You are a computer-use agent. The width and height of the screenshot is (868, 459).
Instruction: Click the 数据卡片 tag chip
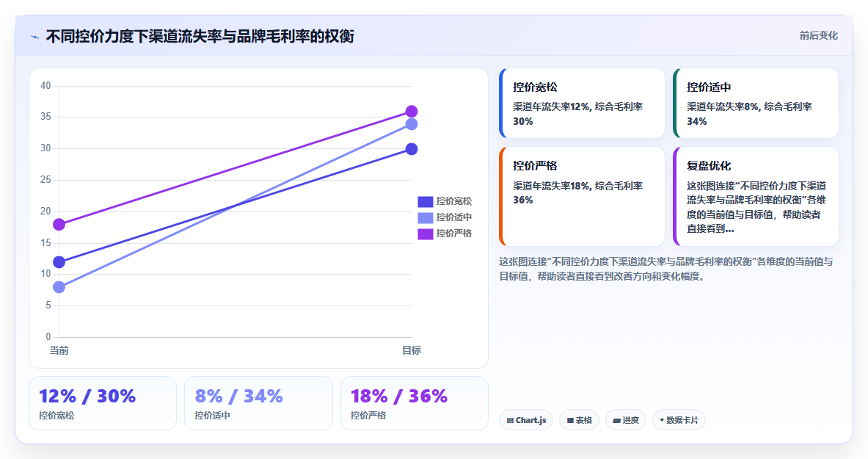(x=679, y=420)
